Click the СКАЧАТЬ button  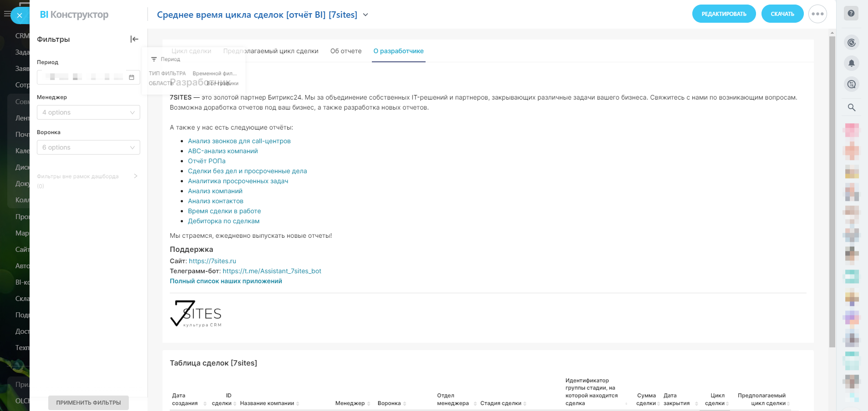(782, 14)
